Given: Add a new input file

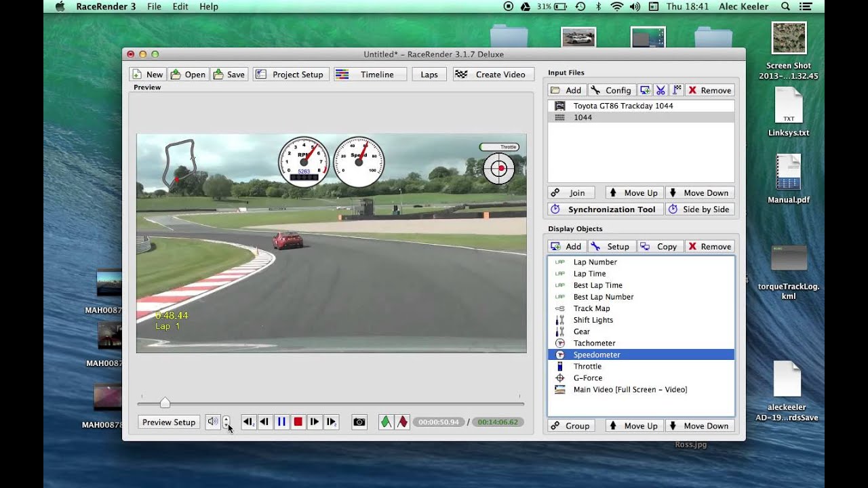Looking at the screenshot, I should [x=566, y=90].
